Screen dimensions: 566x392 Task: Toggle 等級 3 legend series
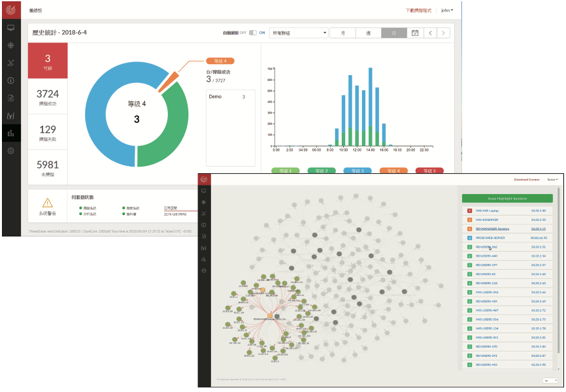pos(358,171)
